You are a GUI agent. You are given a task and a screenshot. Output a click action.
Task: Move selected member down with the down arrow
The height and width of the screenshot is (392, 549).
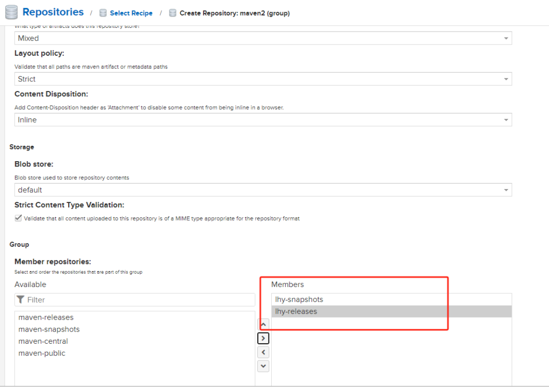263,366
